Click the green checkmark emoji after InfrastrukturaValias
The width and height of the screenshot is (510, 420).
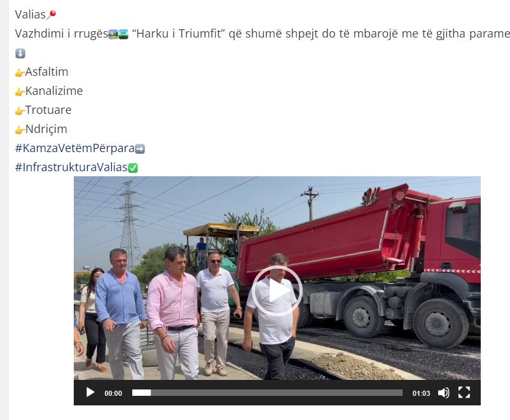(133, 168)
